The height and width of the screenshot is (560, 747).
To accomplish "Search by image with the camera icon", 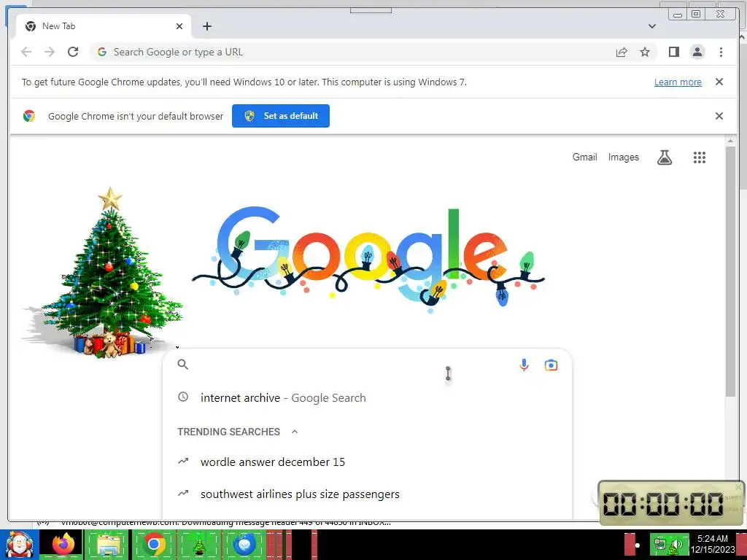I will pyautogui.click(x=551, y=365).
